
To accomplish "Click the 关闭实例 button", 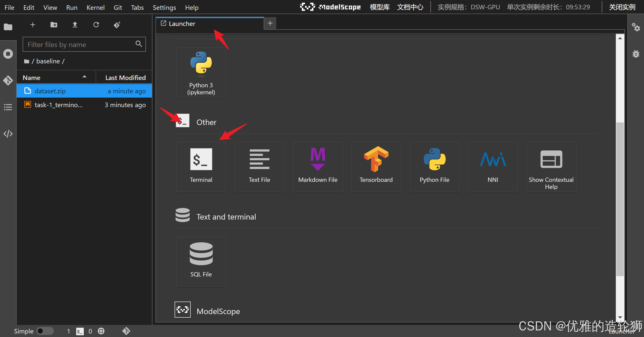I will [622, 7].
